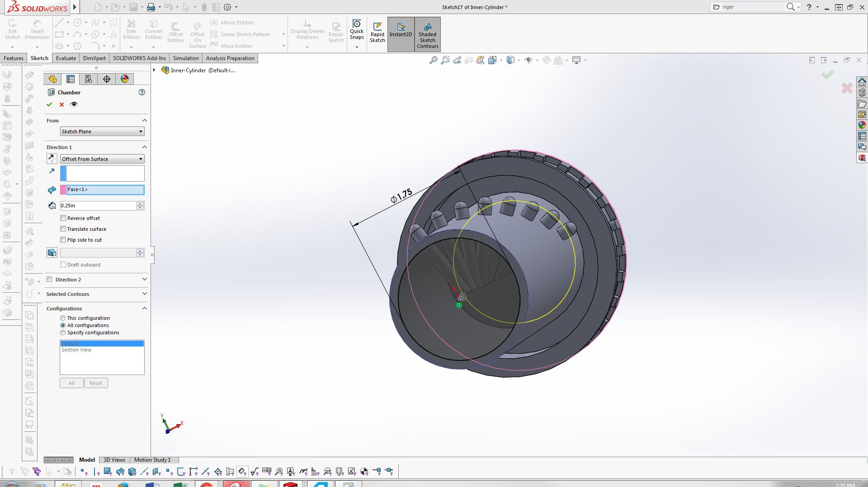Open the Zoom to Fit view tool
Screen dimensions: 868x487
pyautogui.click(x=433, y=60)
